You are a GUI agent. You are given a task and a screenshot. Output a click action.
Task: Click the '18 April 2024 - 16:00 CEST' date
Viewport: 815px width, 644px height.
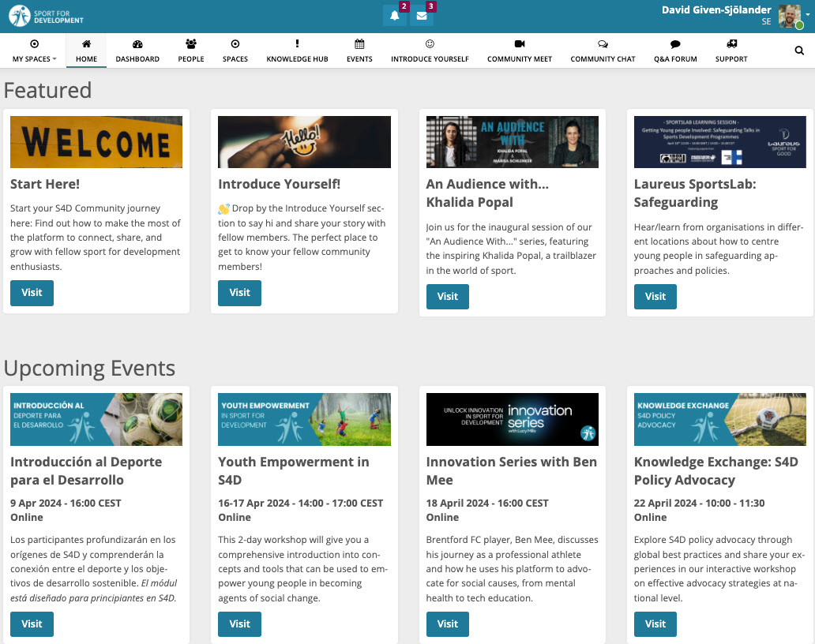pyautogui.click(x=487, y=503)
